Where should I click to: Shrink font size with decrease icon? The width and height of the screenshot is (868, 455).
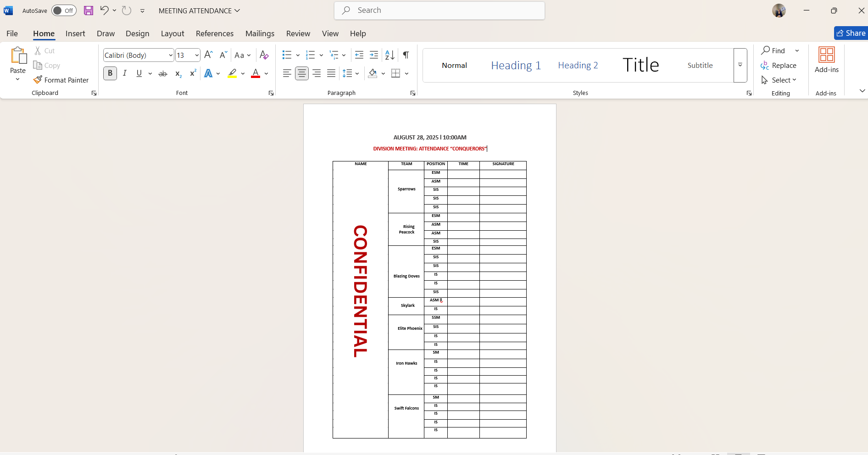click(x=223, y=55)
